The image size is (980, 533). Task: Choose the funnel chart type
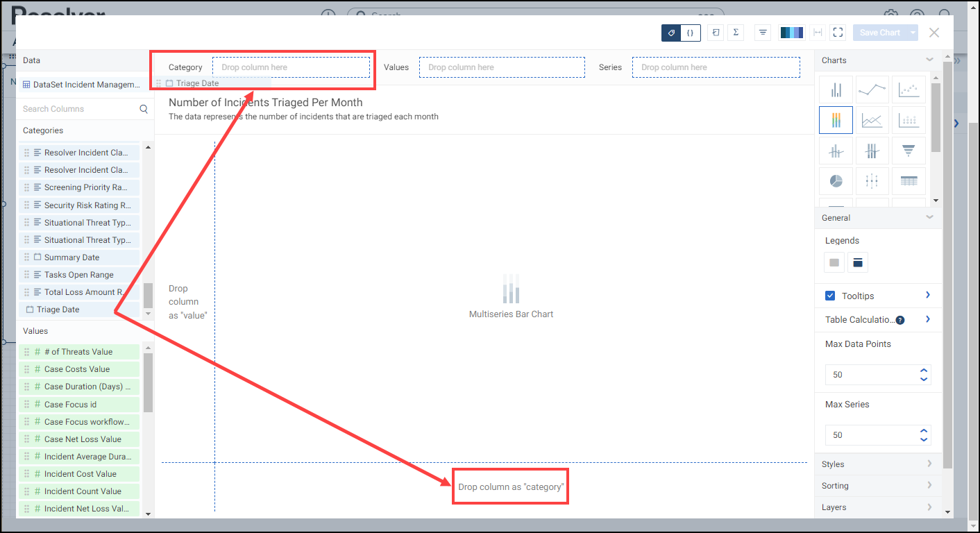tap(909, 151)
